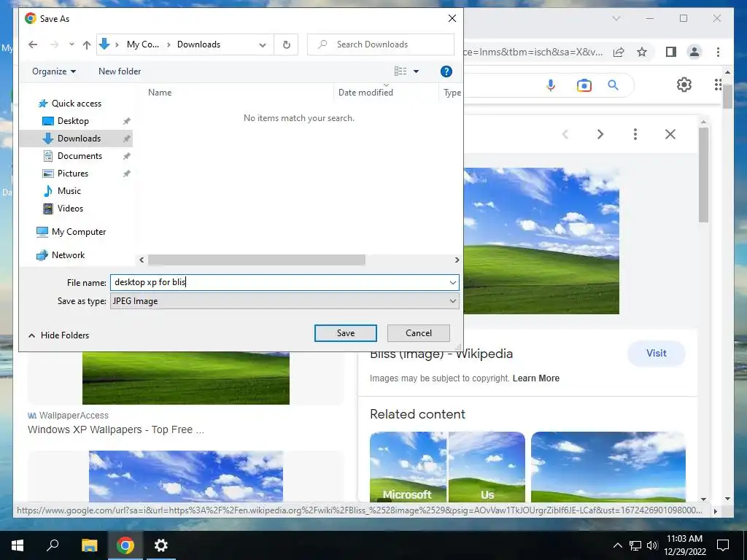Click Chrome's share page icon

pos(619,52)
